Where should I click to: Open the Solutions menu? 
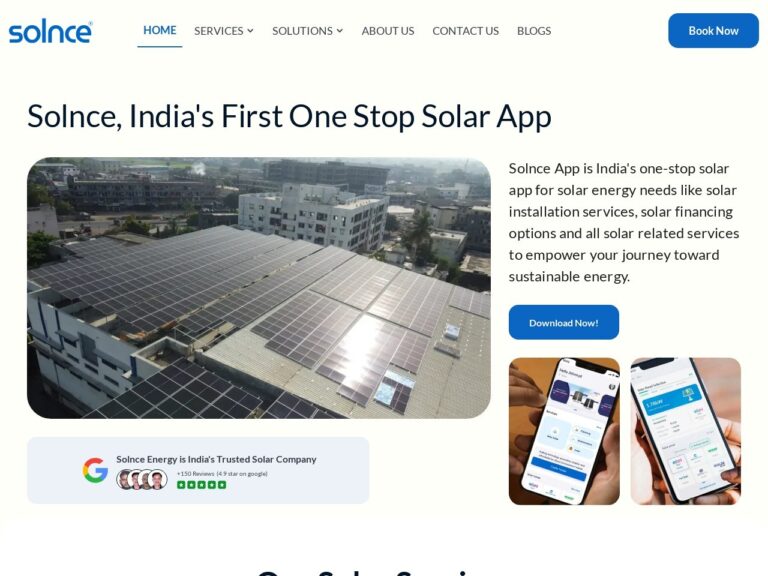coord(308,31)
